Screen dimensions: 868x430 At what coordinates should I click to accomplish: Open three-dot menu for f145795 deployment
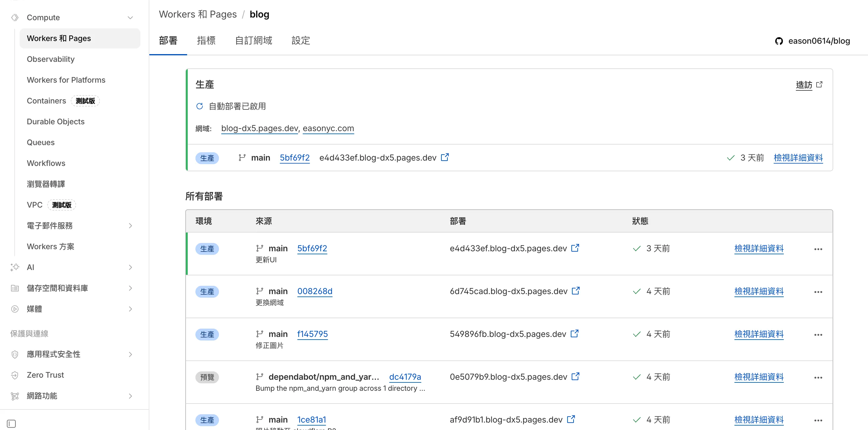(x=818, y=335)
